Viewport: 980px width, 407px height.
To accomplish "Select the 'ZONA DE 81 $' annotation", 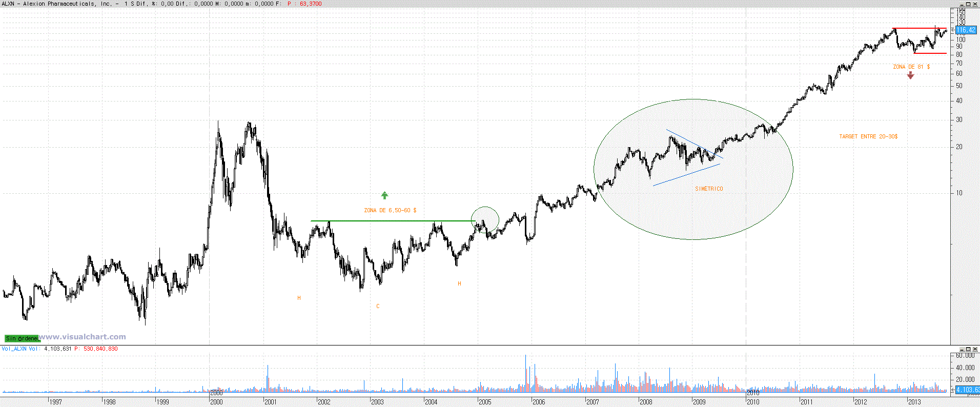I will pos(911,67).
